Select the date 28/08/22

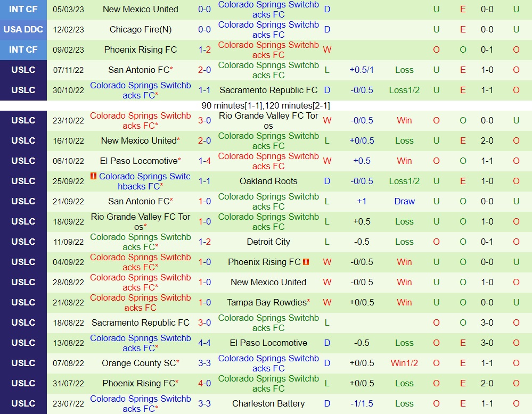[x=68, y=282]
